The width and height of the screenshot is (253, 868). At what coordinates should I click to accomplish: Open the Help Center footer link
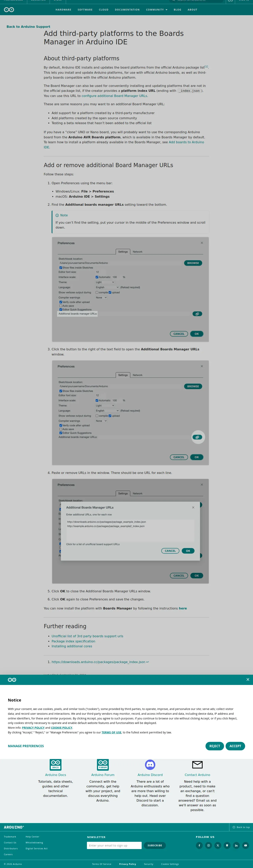32,837
